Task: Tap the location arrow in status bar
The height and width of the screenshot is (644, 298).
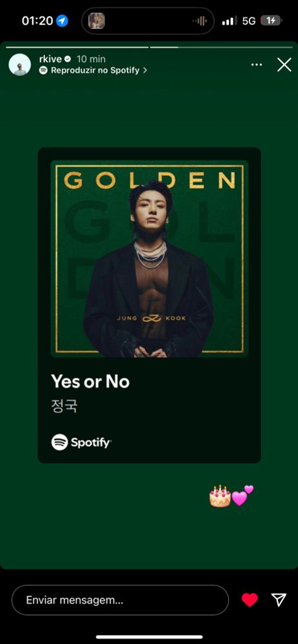Action: pos(62,21)
